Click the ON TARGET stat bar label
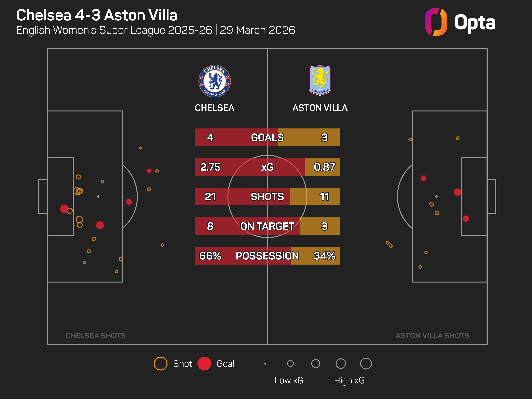The width and height of the screenshot is (532, 399). point(267,226)
